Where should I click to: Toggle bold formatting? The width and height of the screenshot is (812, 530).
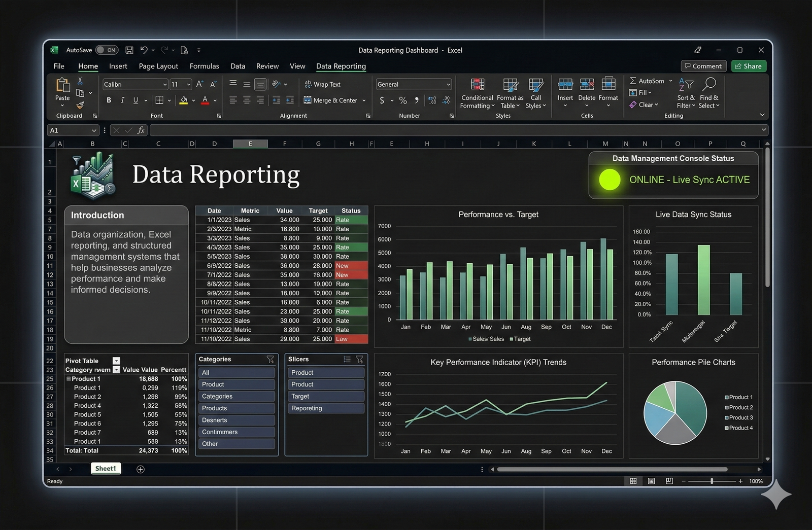pyautogui.click(x=108, y=100)
